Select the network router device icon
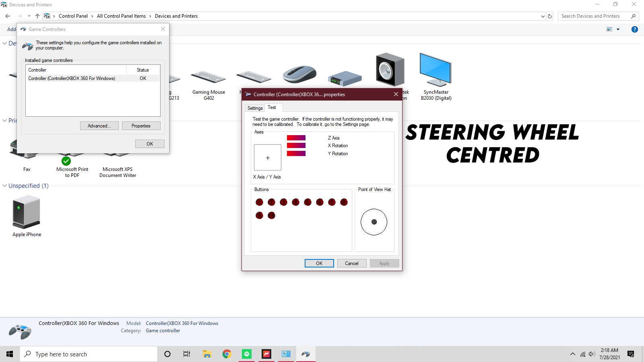The image size is (644, 362). tap(345, 78)
